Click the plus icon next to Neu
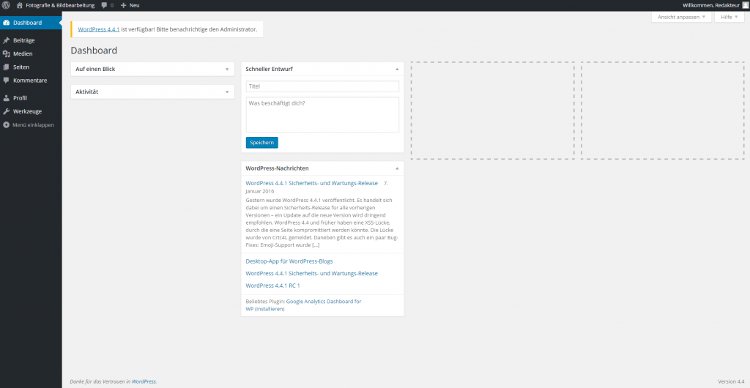This screenshot has width=750, height=388. [x=123, y=5]
